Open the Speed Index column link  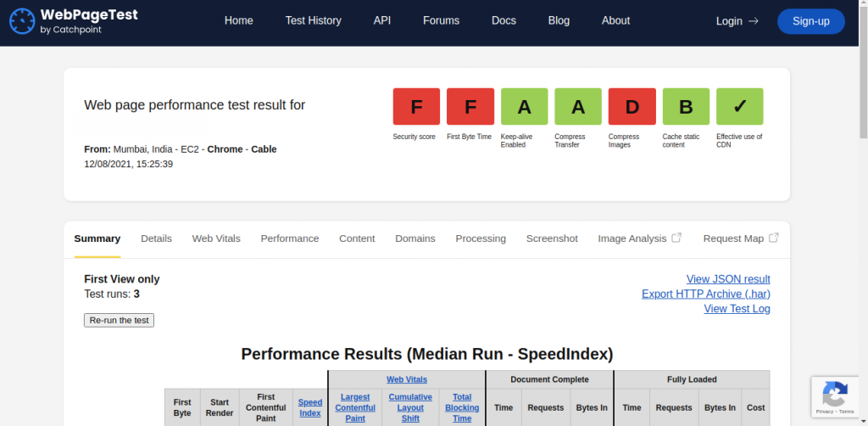point(310,407)
